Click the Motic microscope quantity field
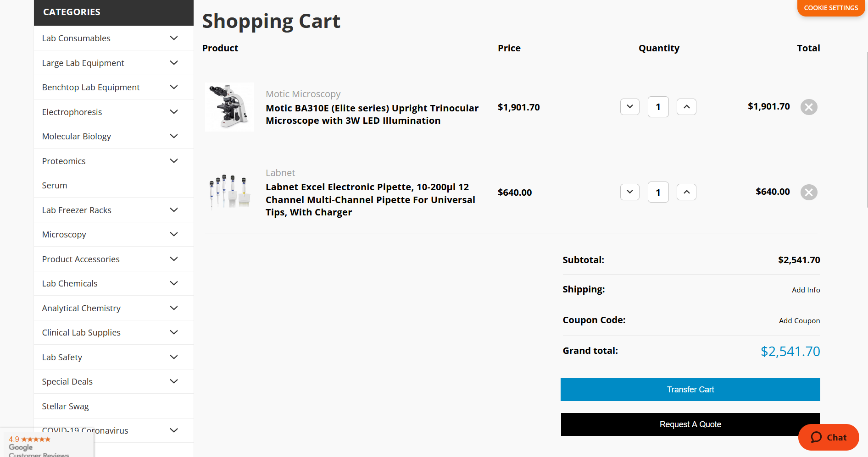868x457 pixels. [658, 107]
